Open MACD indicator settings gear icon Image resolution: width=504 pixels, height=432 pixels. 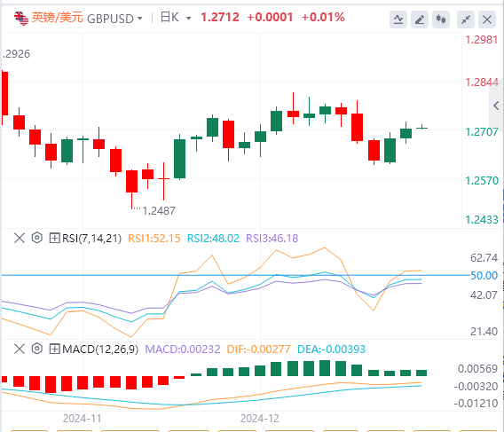[37, 349]
